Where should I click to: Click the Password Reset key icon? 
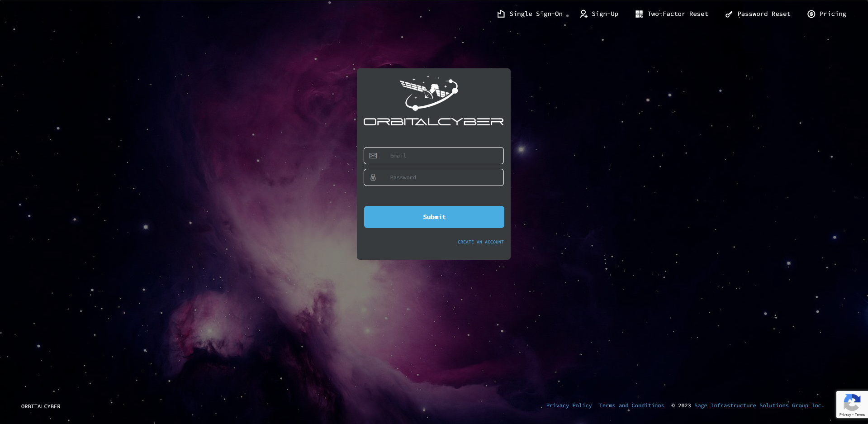pos(729,14)
